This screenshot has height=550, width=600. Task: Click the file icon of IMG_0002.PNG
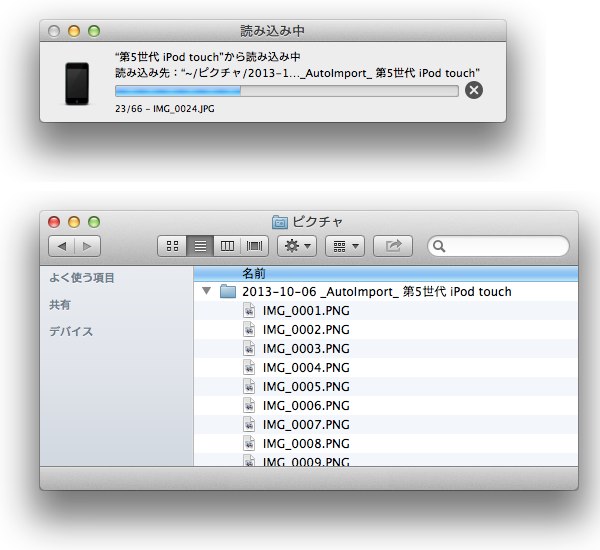coord(249,330)
